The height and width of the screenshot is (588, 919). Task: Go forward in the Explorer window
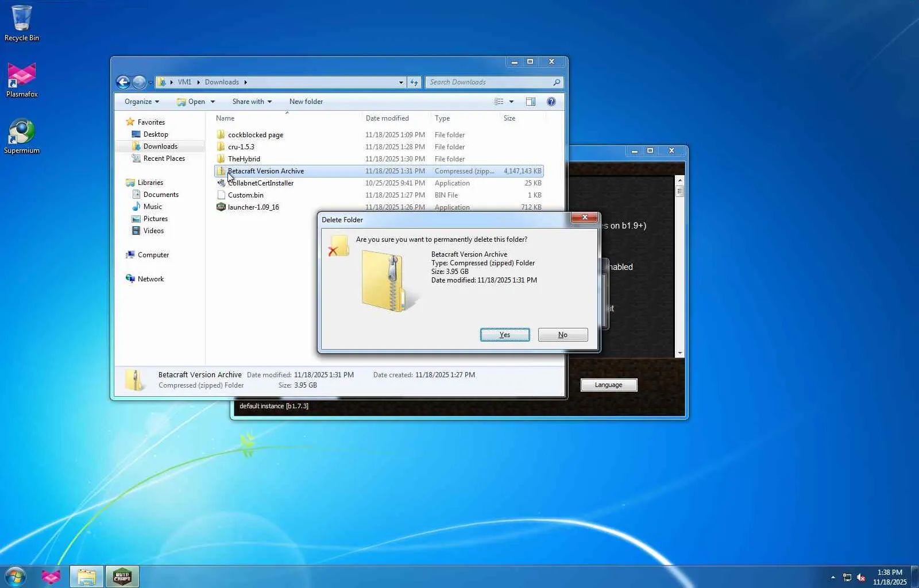139,82
